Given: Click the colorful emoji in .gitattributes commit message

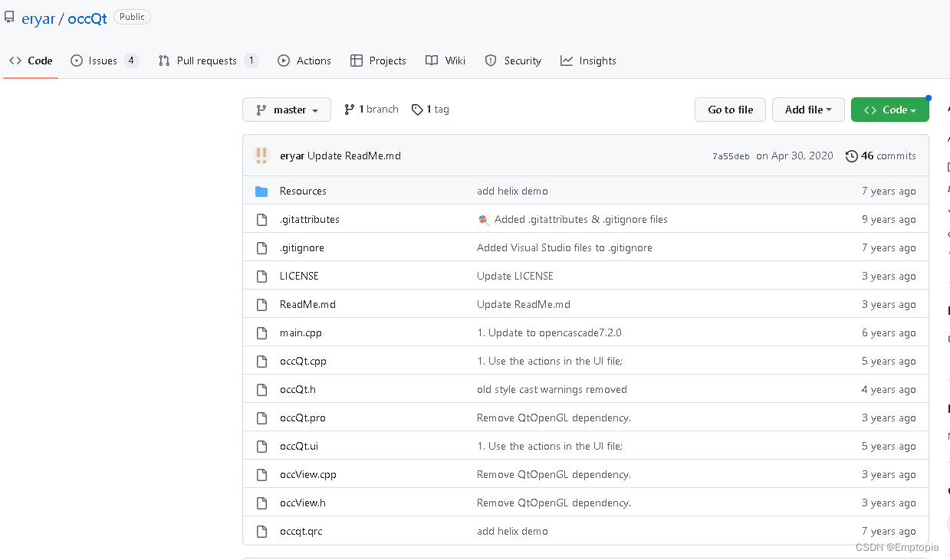Looking at the screenshot, I should [483, 219].
